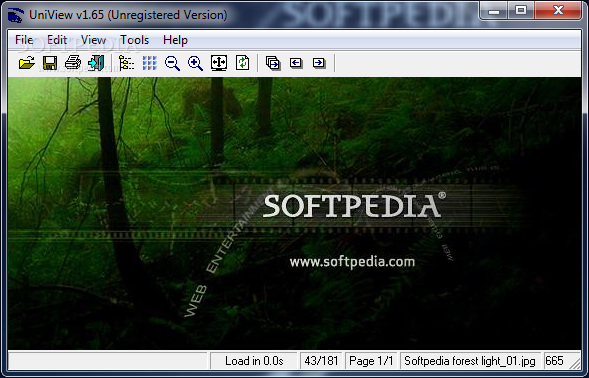Image resolution: width=589 pixels, height=378 pixels.
Task: Click the displayed forest image
Action: (x=294, y=213)
